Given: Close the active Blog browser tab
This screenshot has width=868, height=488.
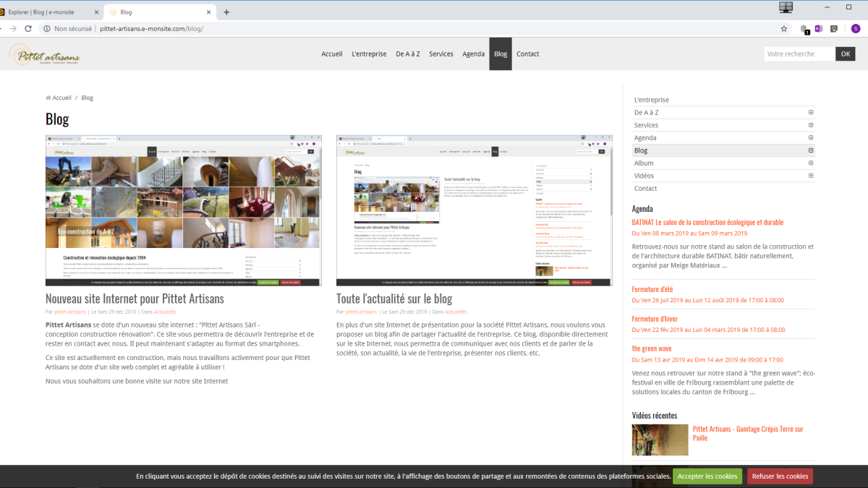Looking at the screenshot, I should pos(208,12).
